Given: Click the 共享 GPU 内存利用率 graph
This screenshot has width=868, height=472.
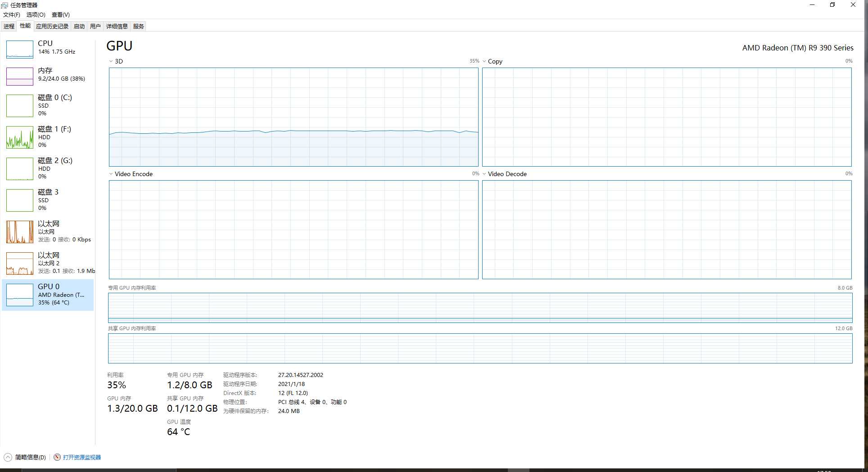Looking at the screenshot, I should [x=480, y=348].
